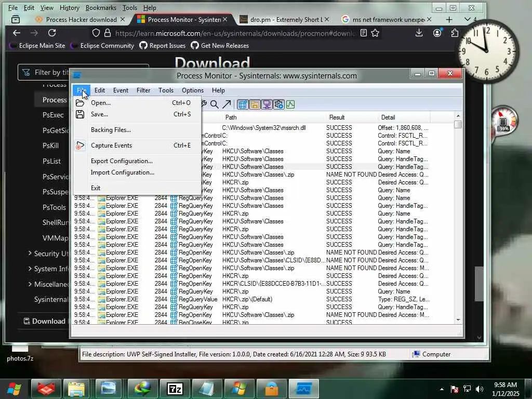Toggle Show Network Activity filter icon
This screenshot has height=399, width=532.
(x=267, y=104)
